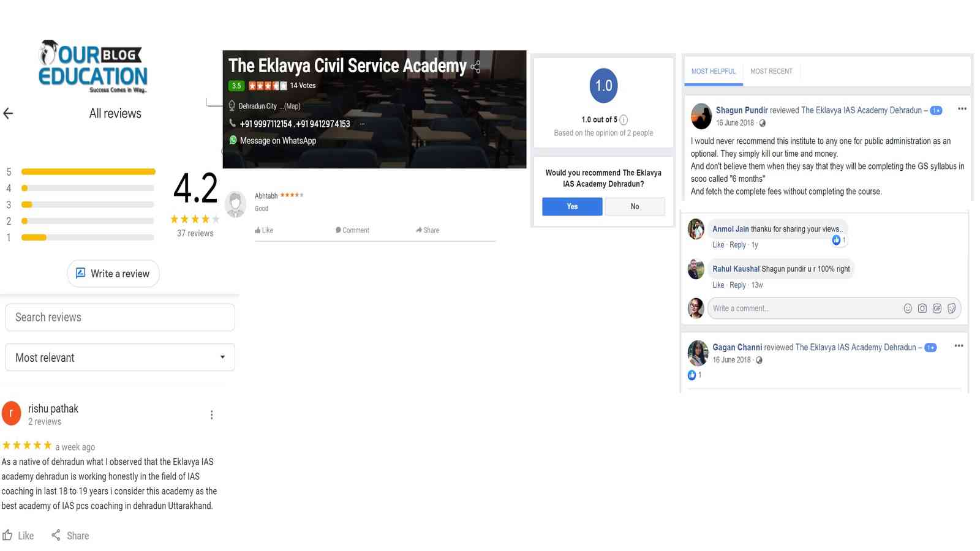Share The Eklavya Civil Service Academy listing
The width and height of the screenshot is (980, 551).
(x=476, y=67)
